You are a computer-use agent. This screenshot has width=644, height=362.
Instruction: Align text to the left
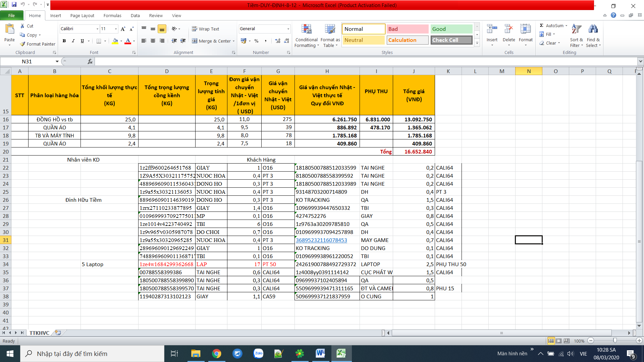(x=144, y=41)
